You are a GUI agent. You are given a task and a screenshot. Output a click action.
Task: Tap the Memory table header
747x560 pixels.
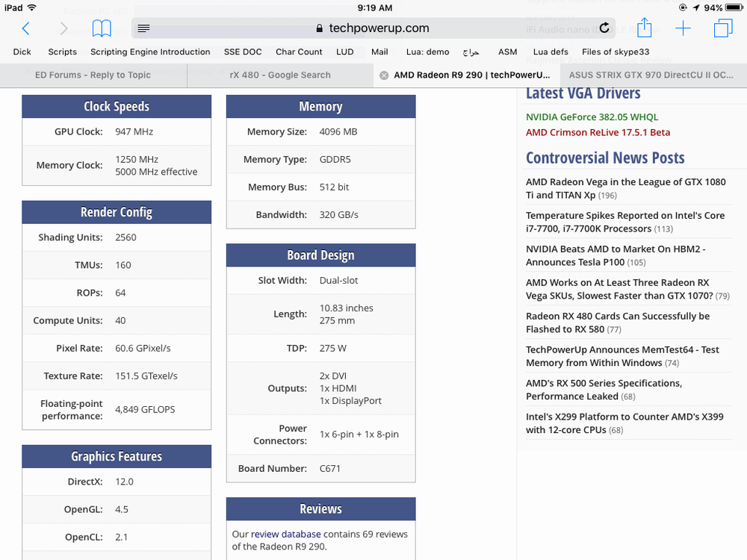(x=320, y=107)
